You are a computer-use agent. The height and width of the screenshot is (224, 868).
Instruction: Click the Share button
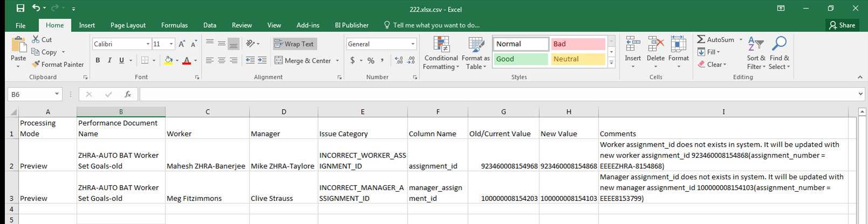[x=842, y=25]
